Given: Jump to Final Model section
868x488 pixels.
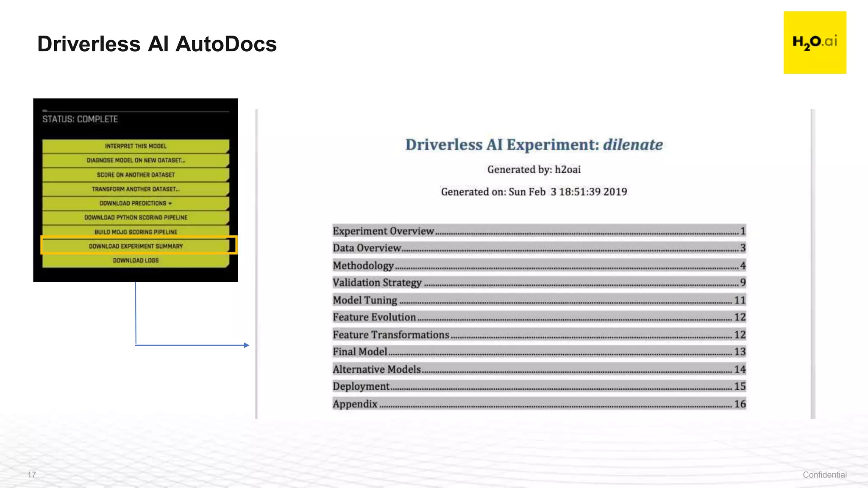Looking at the screenshot, I should pos(539,352).
